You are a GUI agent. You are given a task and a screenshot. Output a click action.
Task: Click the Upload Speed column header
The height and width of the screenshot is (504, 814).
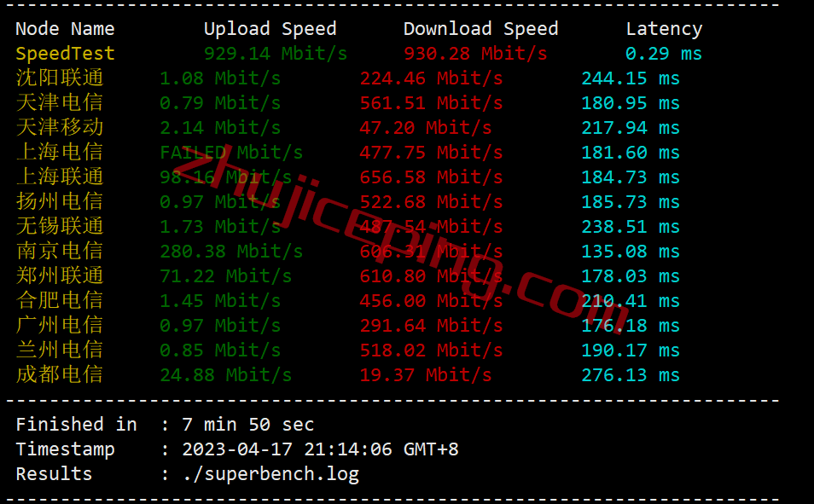[x=270, y=28]
